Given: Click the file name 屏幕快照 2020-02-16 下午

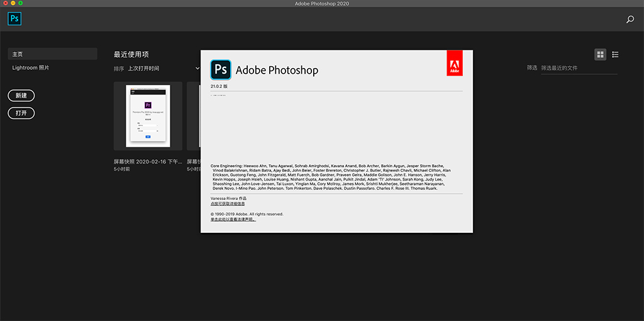Looking at the screenshot, I should pos(148,162).
